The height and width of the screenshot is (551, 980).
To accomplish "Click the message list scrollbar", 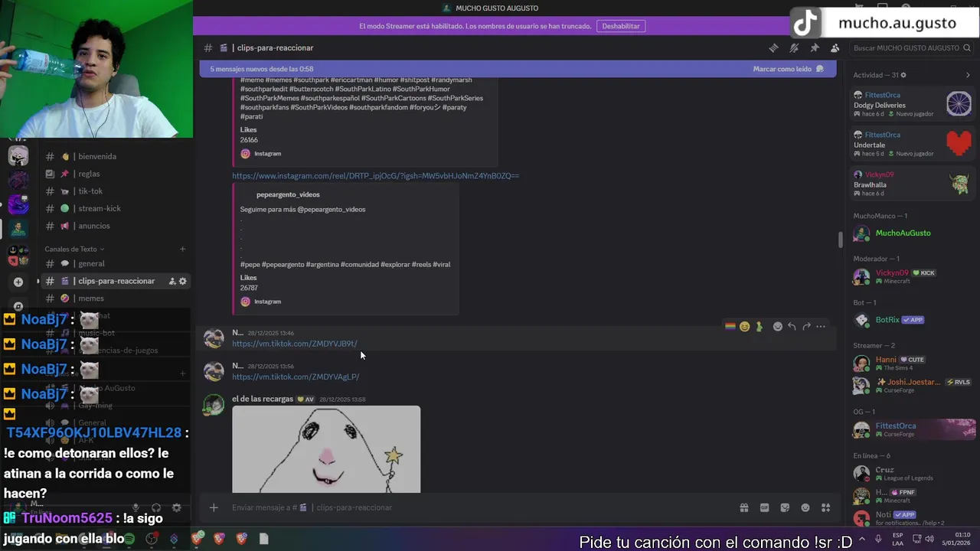I will 840,240.
